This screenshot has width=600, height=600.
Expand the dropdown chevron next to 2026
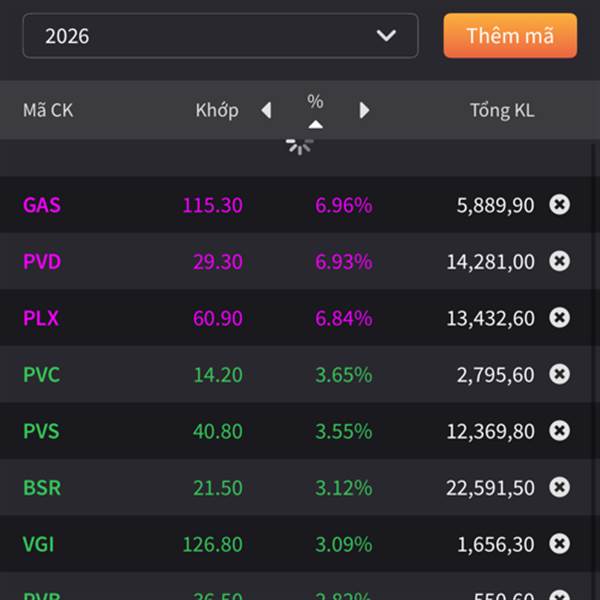click(386, 36)
